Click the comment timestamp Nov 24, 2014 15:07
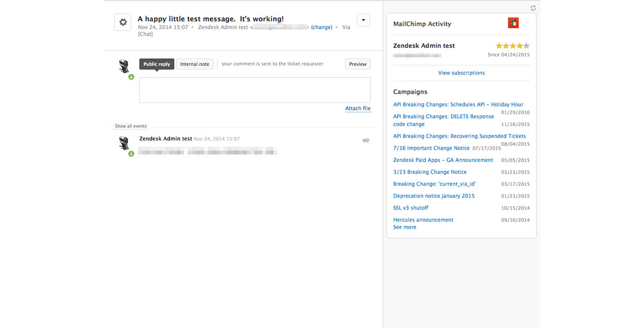 [x=216, y=139]
